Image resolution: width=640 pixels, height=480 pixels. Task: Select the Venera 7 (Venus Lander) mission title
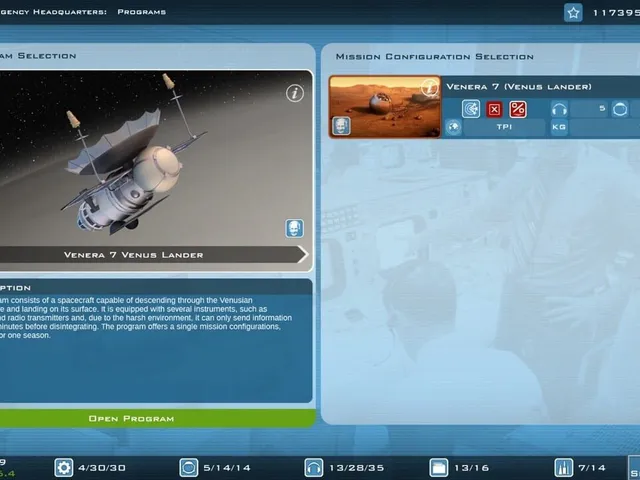(x=519, y=87)
